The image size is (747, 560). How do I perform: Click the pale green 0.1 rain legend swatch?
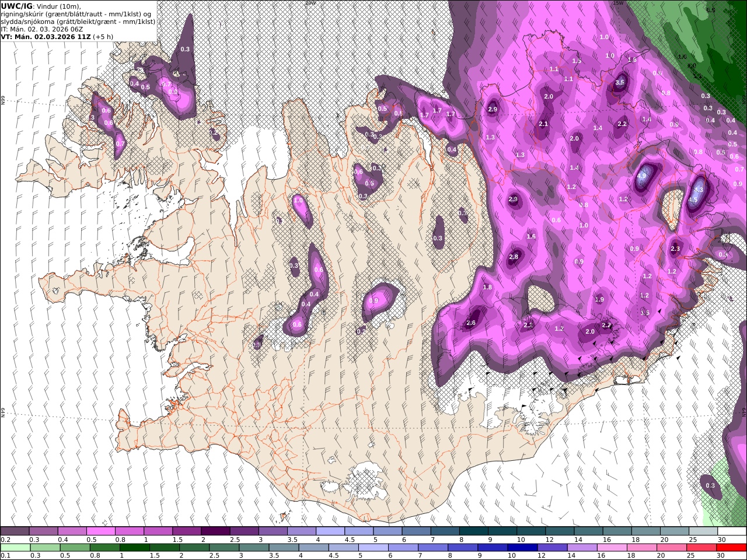16,547
